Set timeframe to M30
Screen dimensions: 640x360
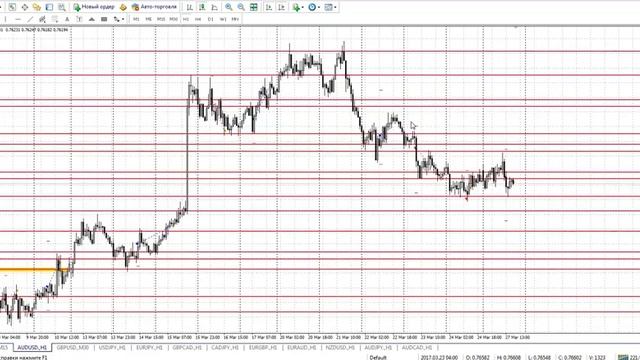click(x=173, y=19)
